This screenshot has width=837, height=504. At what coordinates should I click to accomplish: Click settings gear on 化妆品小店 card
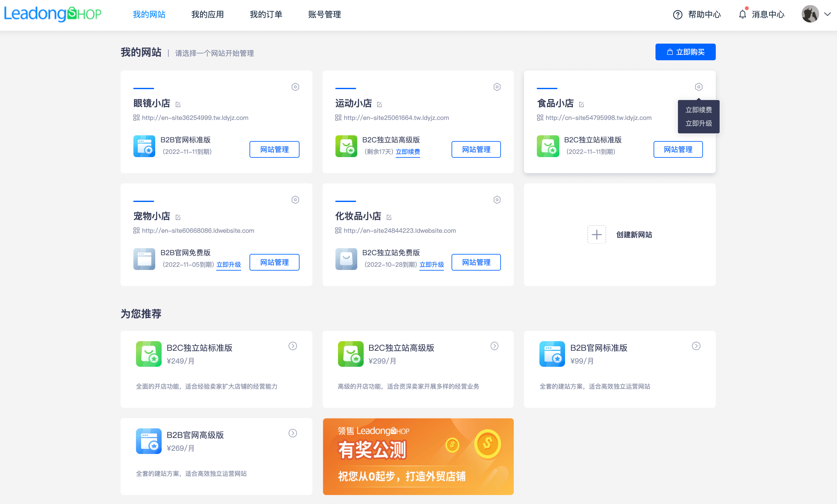[x=497, y=200]
